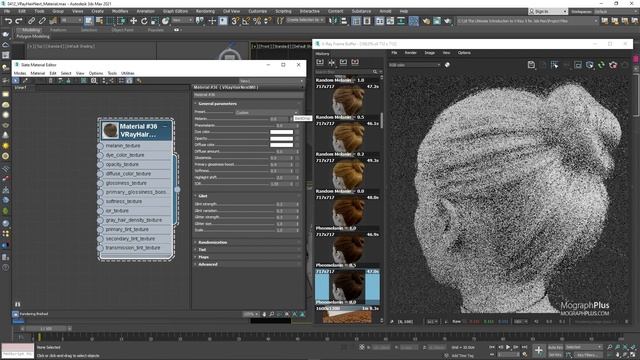Click the delete selected icon in Slate toolbar

[51, 81]
